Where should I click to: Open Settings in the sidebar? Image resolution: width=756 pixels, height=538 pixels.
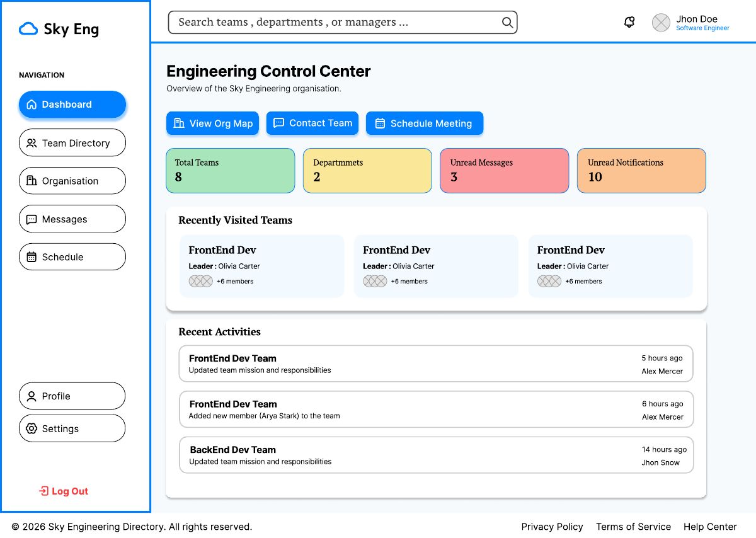coord(72,428)
